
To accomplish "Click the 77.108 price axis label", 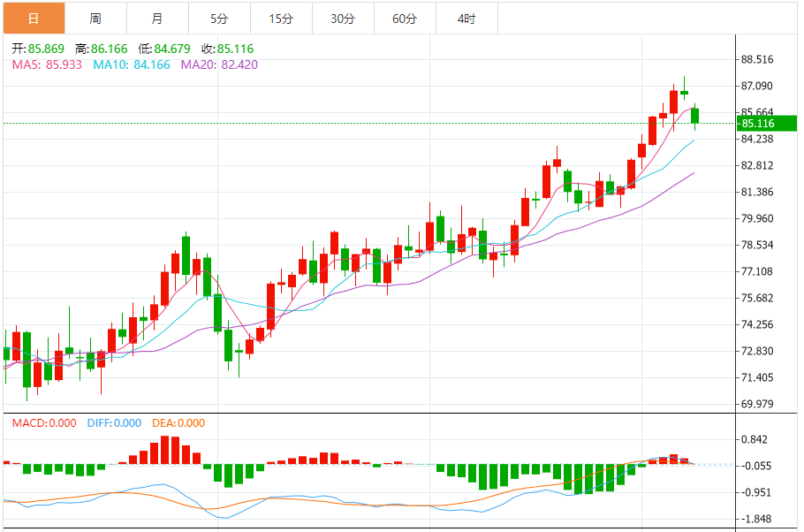I will pyautogui.click(x=757, y=271).
